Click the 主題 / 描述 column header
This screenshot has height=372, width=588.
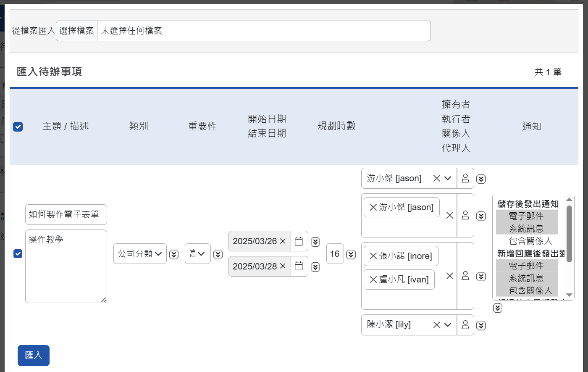click(66, 126)
